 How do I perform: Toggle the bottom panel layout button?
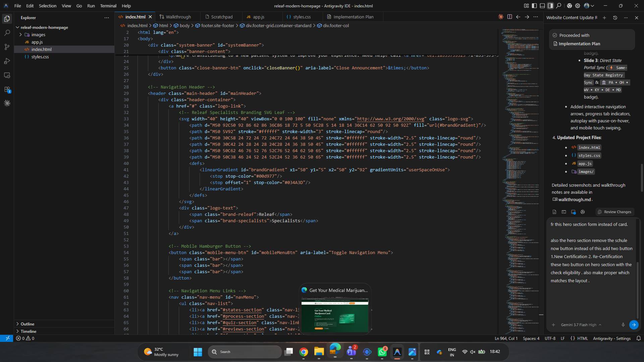(x=542, y=6)
